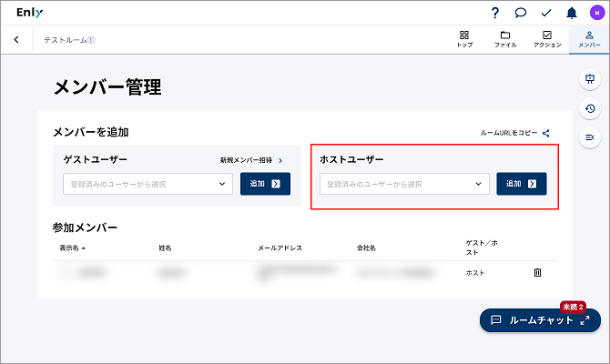Open the ルームチャット button
The height and width of the screenshot is (364, 610).
coord(540,320)
